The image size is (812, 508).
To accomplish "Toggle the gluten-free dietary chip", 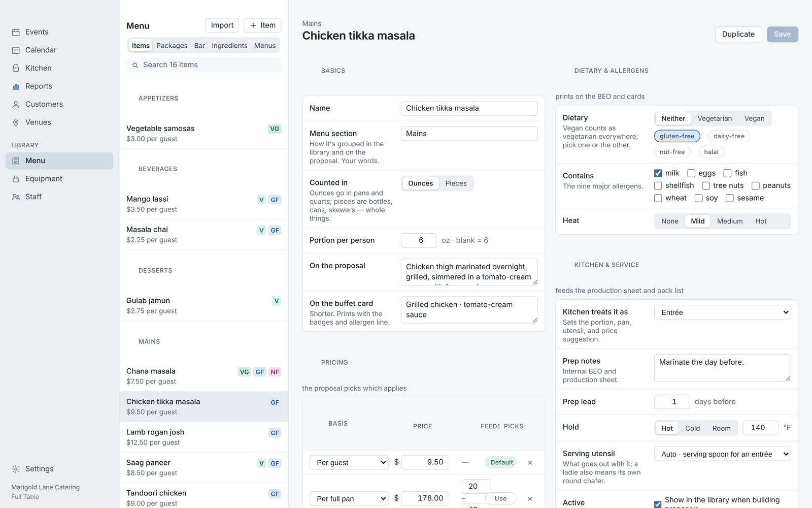I will click(677, 136).
